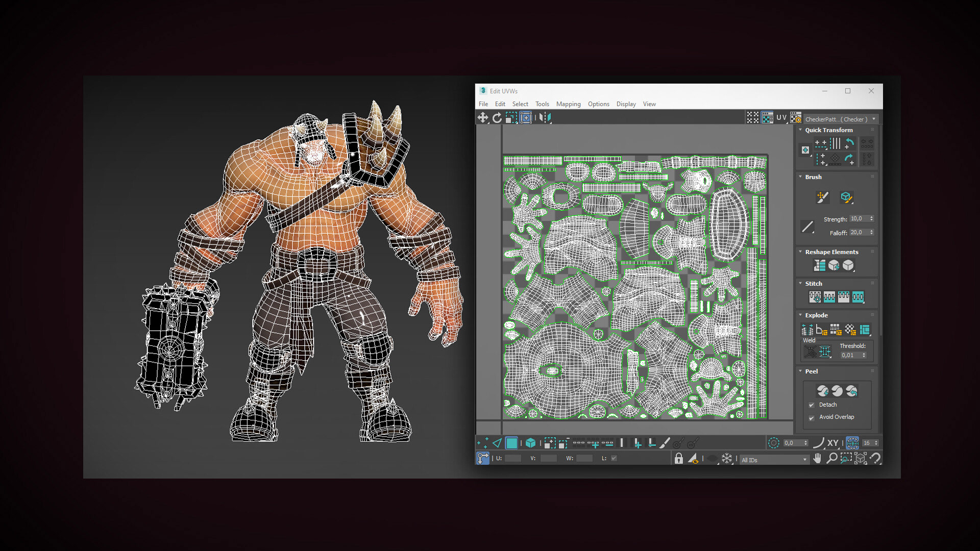Image resolution: width=980 pixels, height=551 pixels.
Task: Click Straighten Selection in Reshape Elements
Action: [820, 265]
